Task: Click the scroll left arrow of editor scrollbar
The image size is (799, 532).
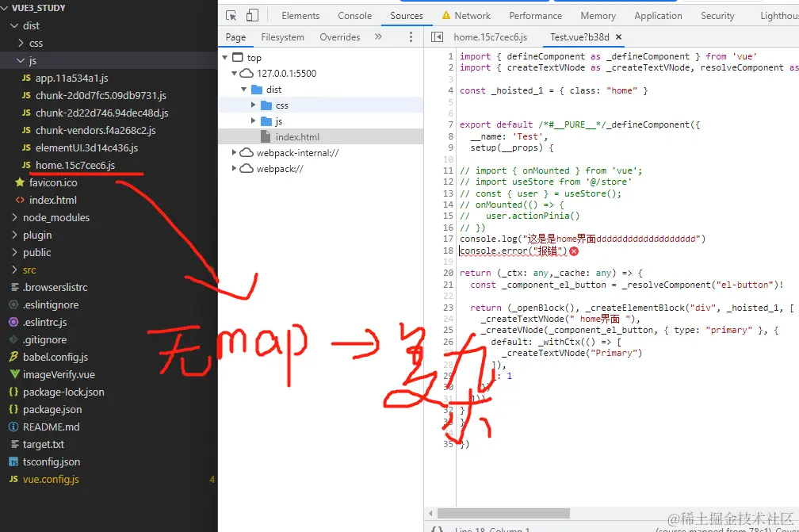Action: 430,513
